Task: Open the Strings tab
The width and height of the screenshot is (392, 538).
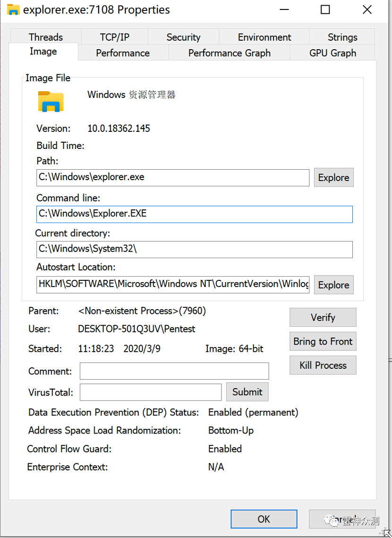Action: click(x=342, y=37)
